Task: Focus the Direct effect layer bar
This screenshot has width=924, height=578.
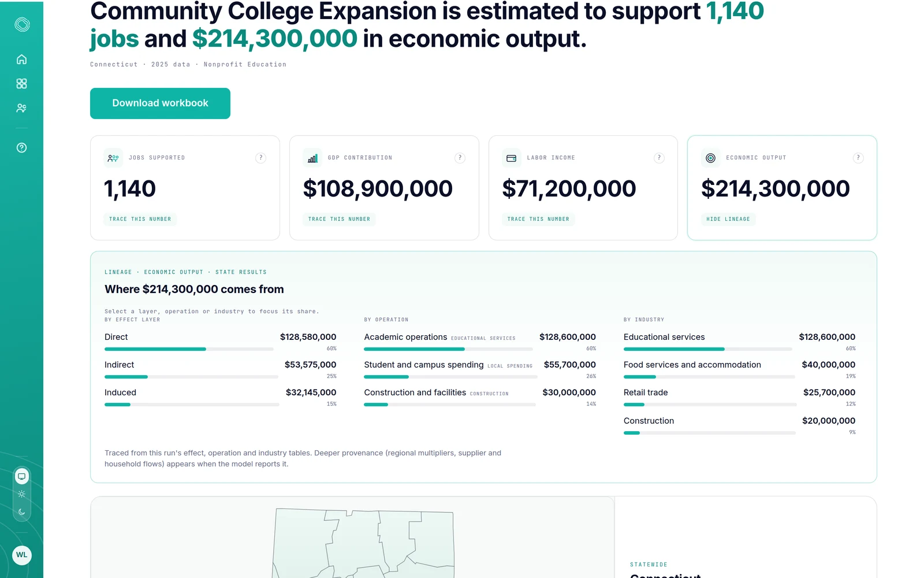Action: (220, 342)
